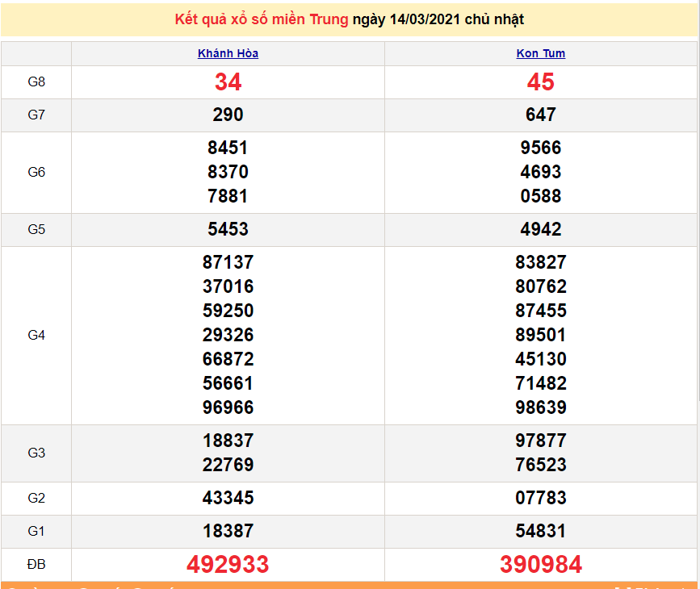Open the Khánh Hòa province link
The width and height of the screenshot is (700, 589).
pos(228,54)
